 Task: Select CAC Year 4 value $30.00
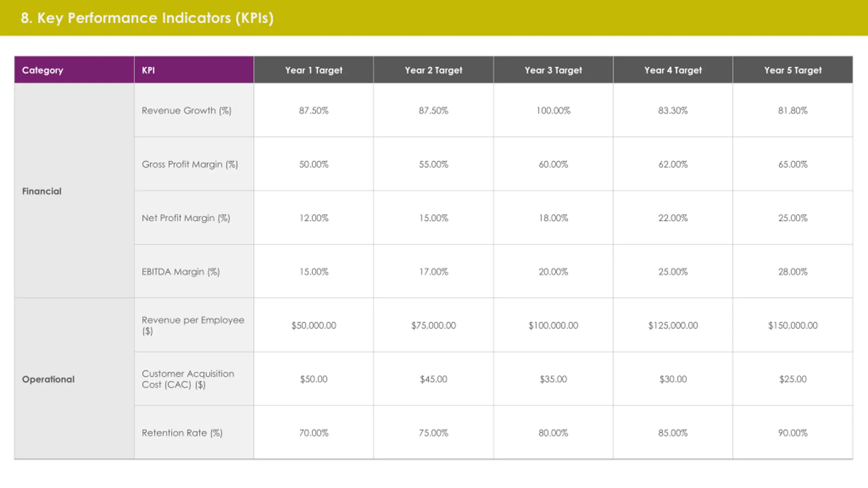pos(673,379)
